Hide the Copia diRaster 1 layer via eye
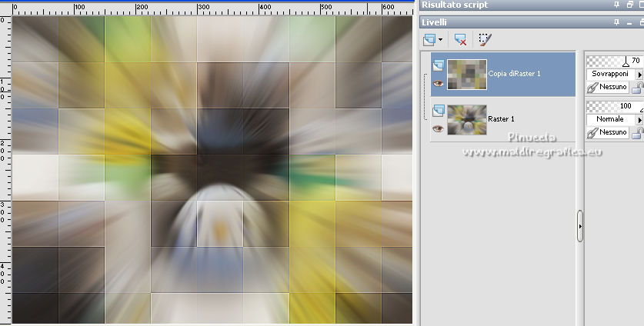The width and height of the screenshot is (644, 326). [439, 84]
